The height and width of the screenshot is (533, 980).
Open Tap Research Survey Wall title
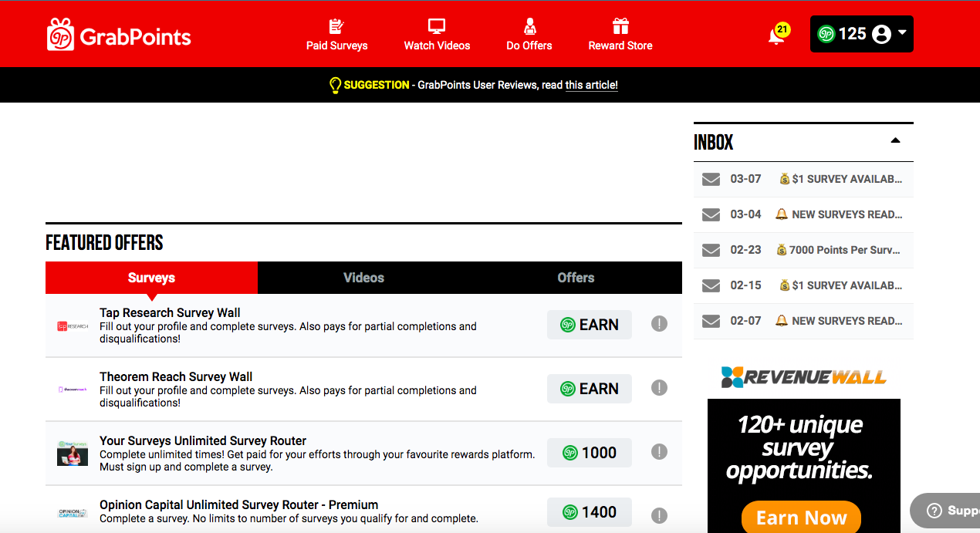coord(170,313)
